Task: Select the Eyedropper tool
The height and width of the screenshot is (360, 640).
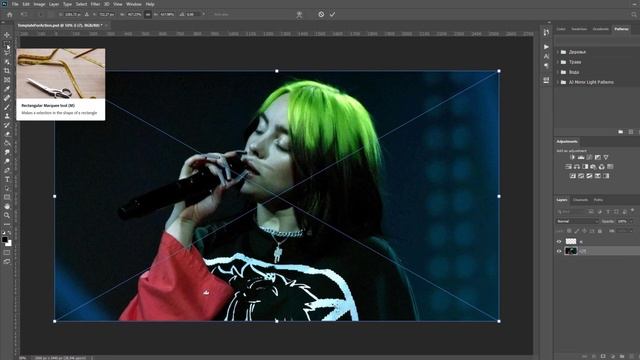Action: click(x=7, y=89)
